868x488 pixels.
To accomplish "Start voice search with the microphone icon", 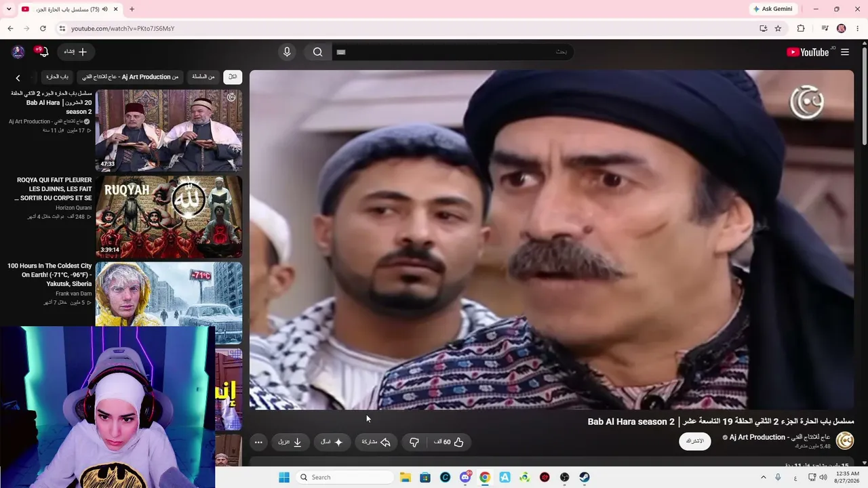I will (x=287, y=52).
